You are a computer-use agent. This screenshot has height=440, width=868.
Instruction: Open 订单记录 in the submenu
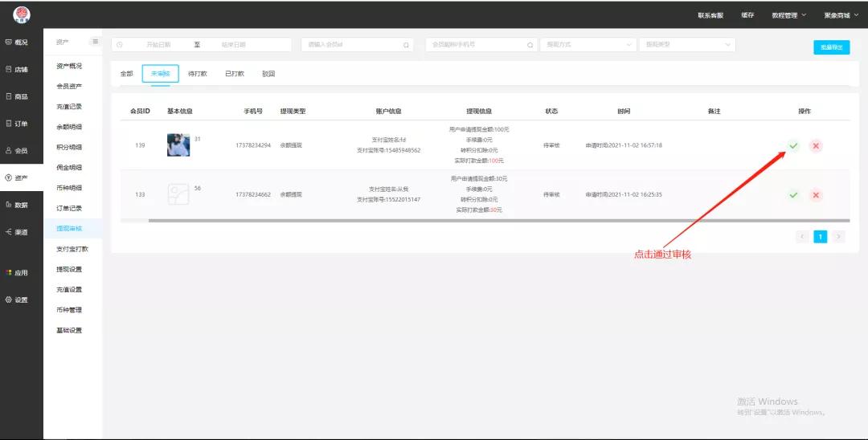69,209
